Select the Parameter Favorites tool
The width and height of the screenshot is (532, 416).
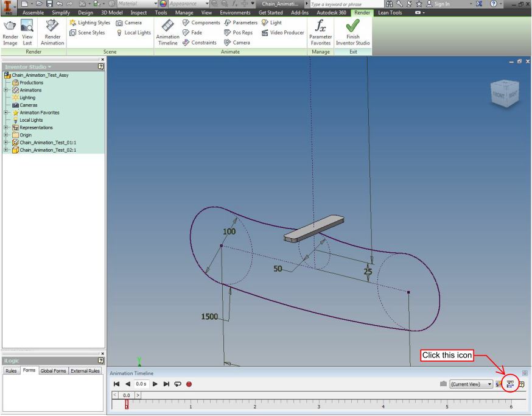pyautogui.click(x=321, y=30)
